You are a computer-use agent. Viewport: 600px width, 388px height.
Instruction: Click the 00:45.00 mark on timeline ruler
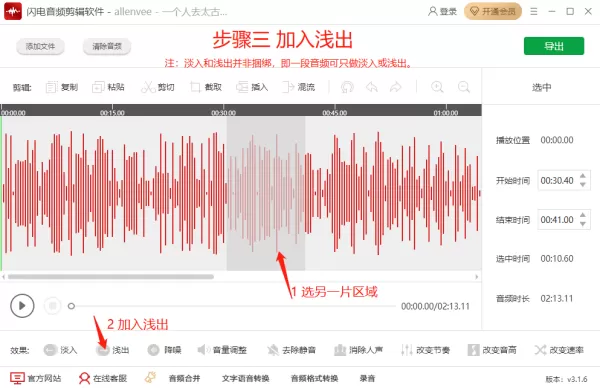coord(335,112)
